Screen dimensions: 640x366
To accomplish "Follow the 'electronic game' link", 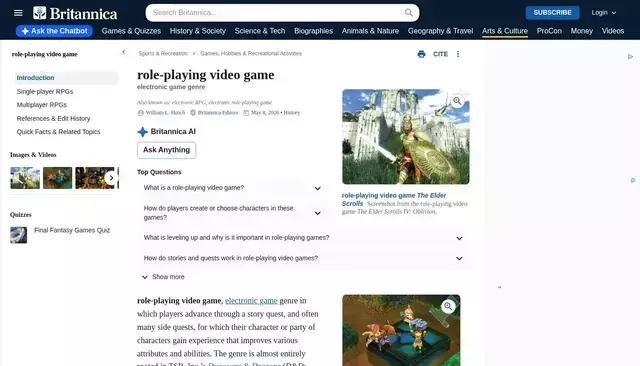I will (251, 301).
